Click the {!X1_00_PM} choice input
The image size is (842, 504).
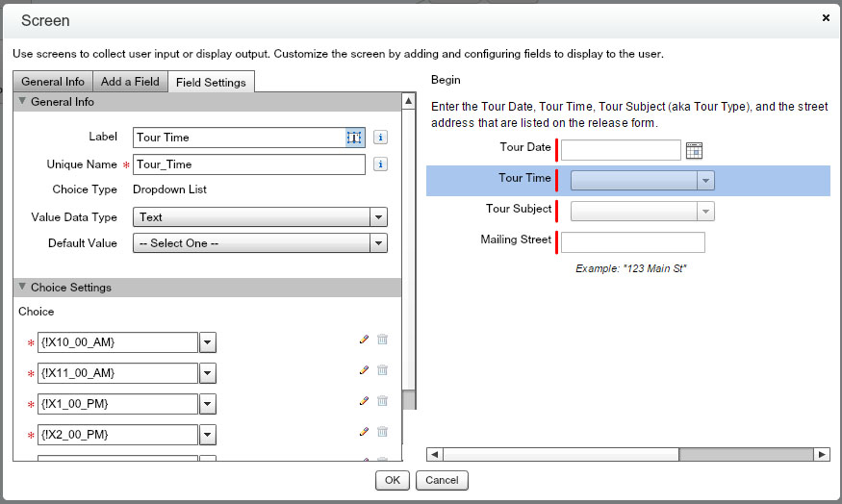click(117, 404)
